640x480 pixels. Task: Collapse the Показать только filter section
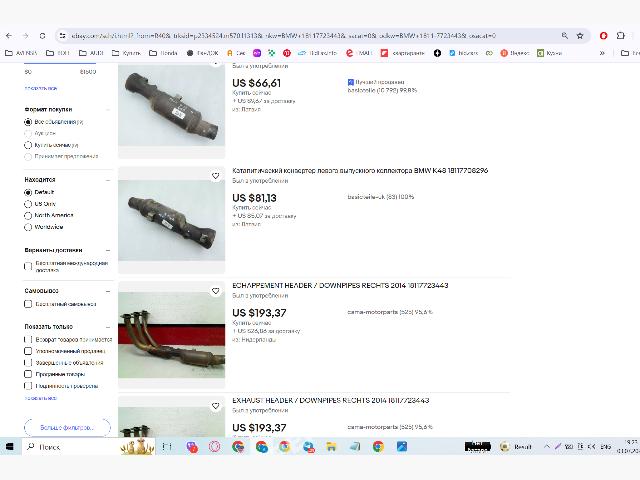point(108,326)
